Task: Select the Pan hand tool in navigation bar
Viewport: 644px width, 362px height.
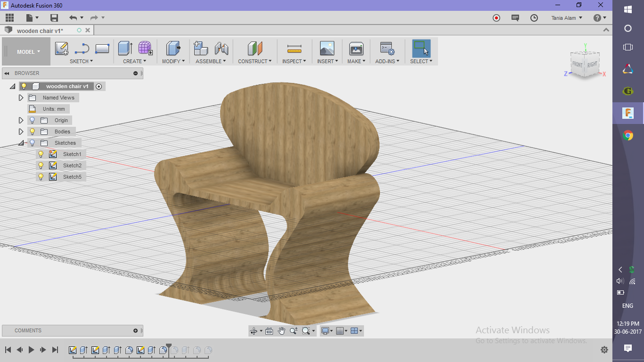Action: (281, 331)
